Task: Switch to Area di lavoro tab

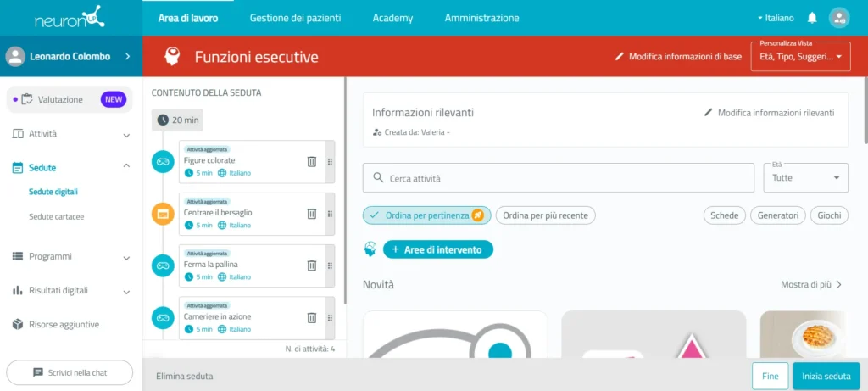Action: (x=188, y=18)
